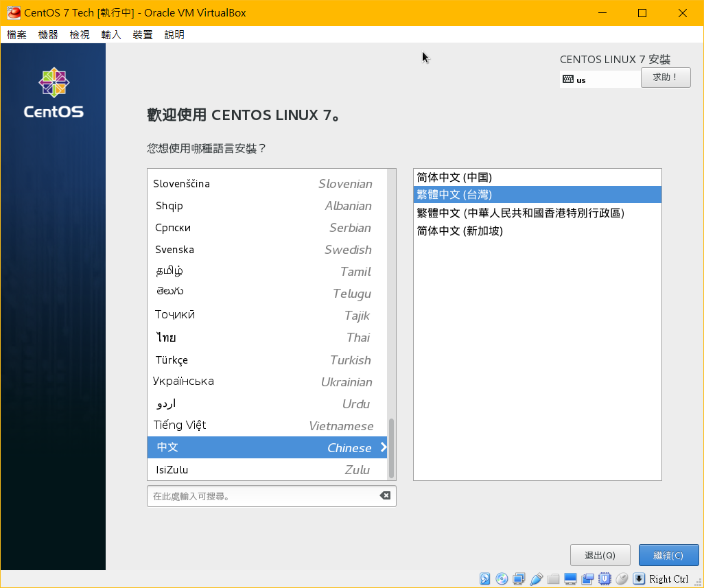704x588 pixels.
Task: Select 简体中文 (中国) locale
Action: coord(454,177)
